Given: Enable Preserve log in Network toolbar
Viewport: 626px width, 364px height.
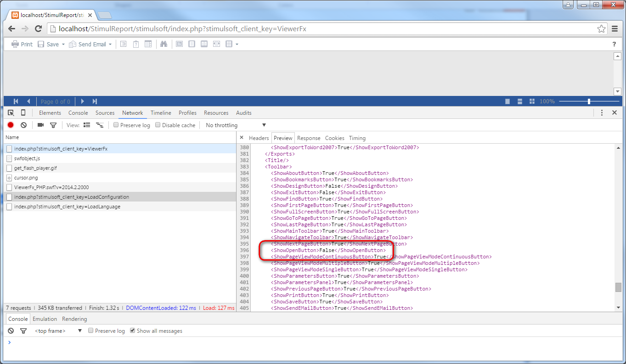Looking at the screenshot, I should pyautogui.click(x=116, y=125).
